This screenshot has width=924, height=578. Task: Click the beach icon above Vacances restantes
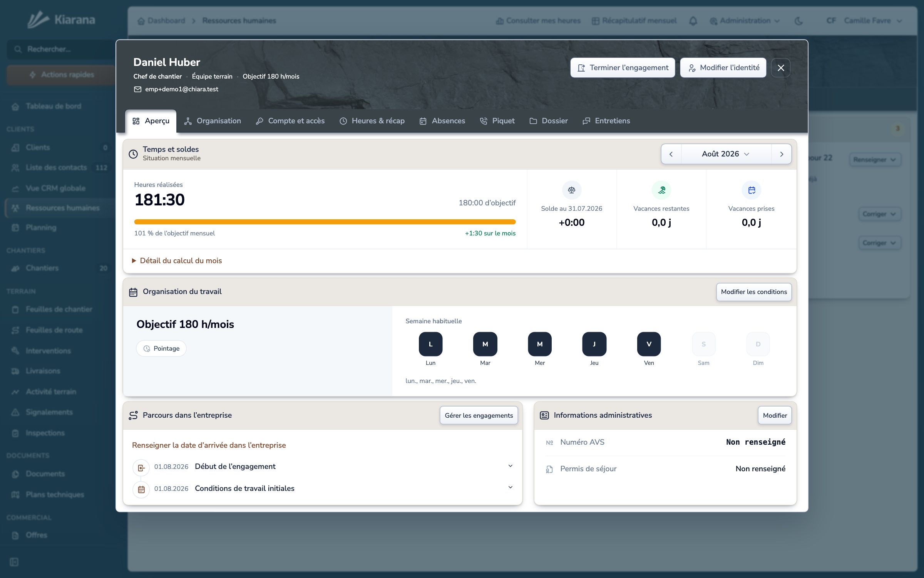pos(661,190)
